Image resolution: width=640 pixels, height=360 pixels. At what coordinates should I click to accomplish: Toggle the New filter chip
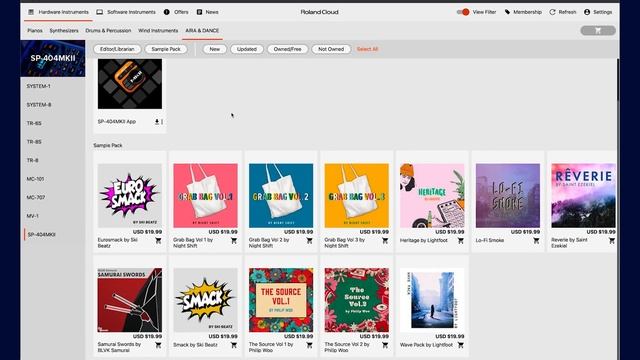pos(215,49)
